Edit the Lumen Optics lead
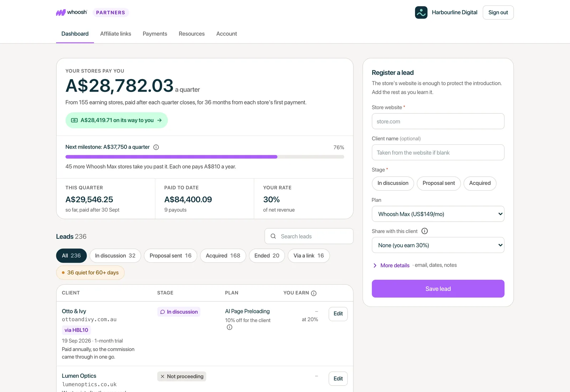This screenshot has width=570, height=392. (338, 379)
